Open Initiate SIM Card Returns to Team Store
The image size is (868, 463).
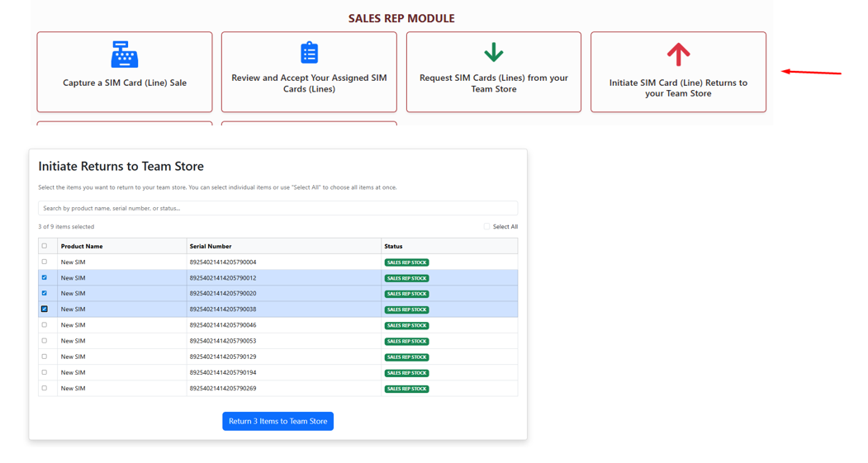pos(678,87)
